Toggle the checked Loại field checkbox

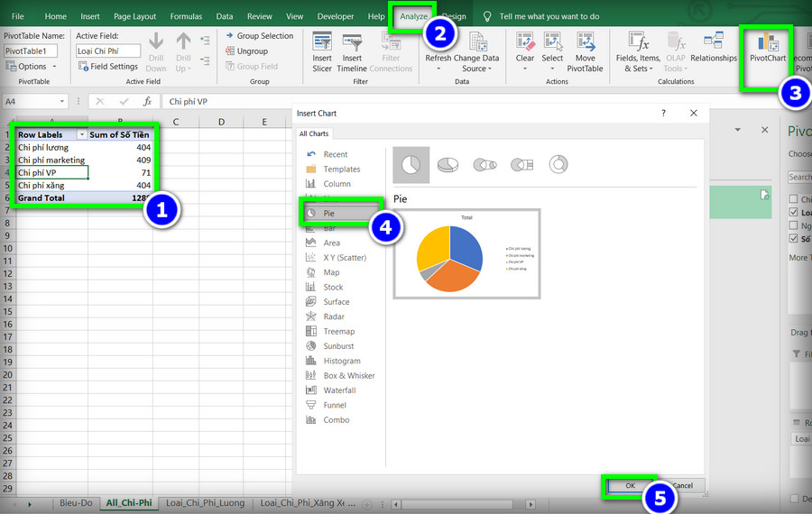[793, 212]
